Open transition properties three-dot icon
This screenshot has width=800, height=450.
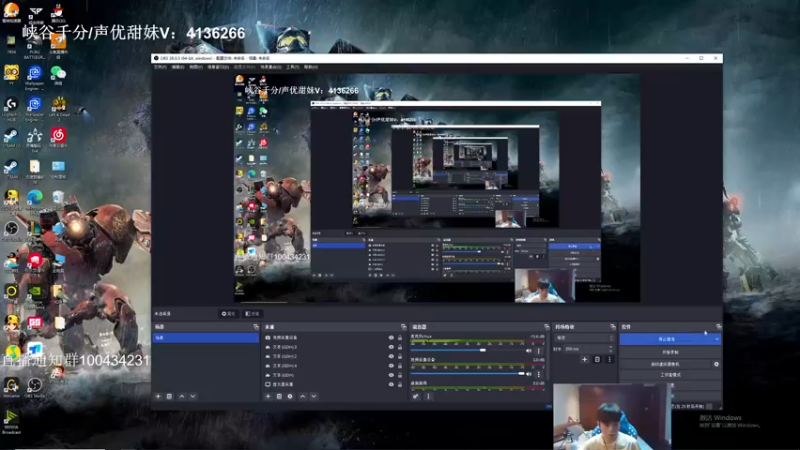pos(609,360)
